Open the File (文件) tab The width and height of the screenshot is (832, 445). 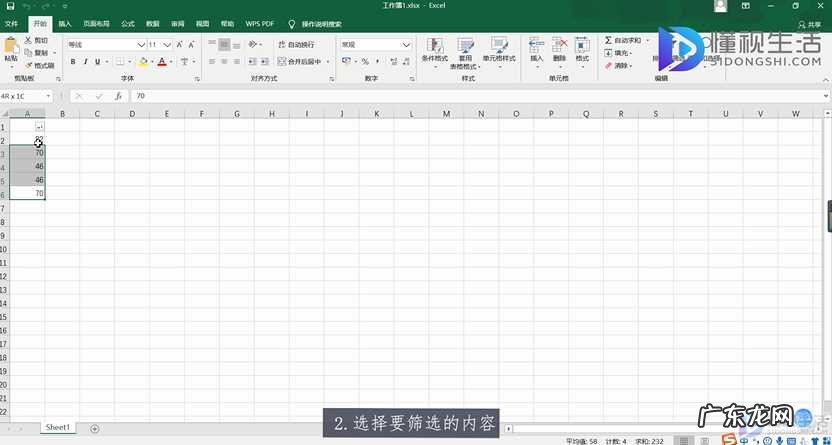12,24
